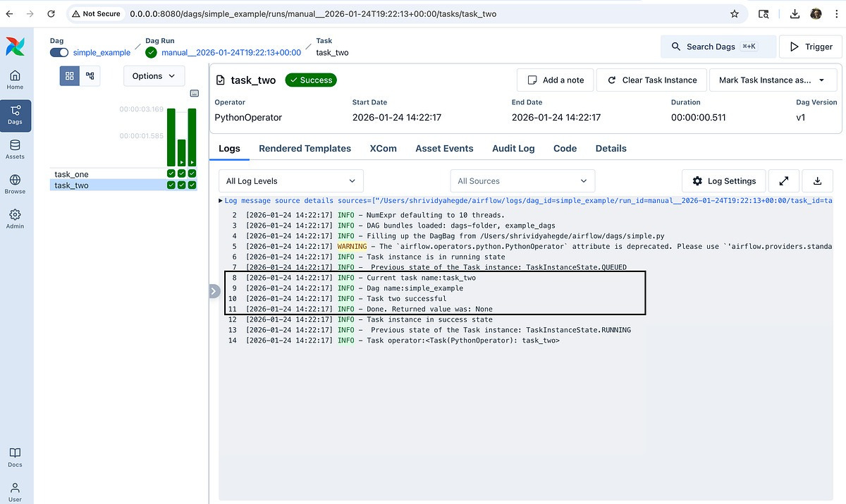The width and height of the screenshot is (846, 504).
Task: Open the Assets sidebar section
Action: (x=15, y=149)
